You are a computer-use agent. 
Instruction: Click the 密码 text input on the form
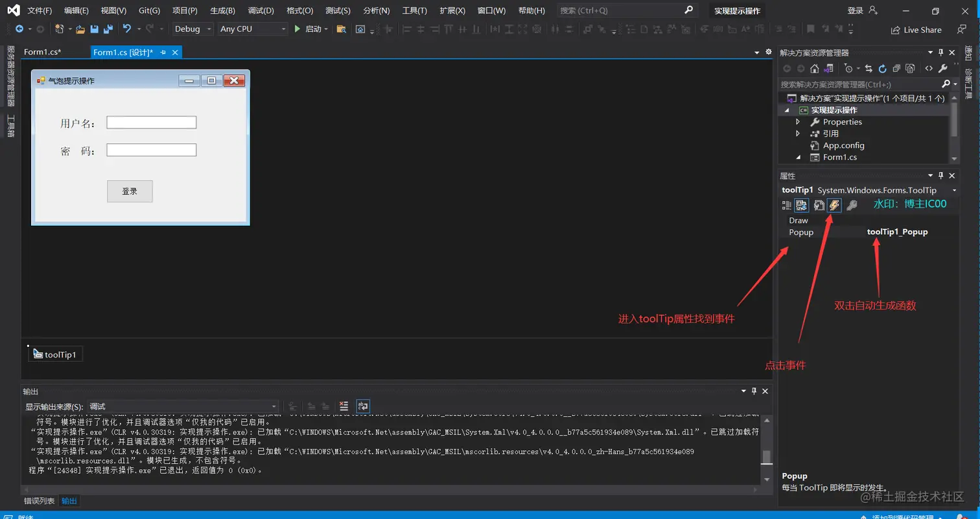coord(151,150)
